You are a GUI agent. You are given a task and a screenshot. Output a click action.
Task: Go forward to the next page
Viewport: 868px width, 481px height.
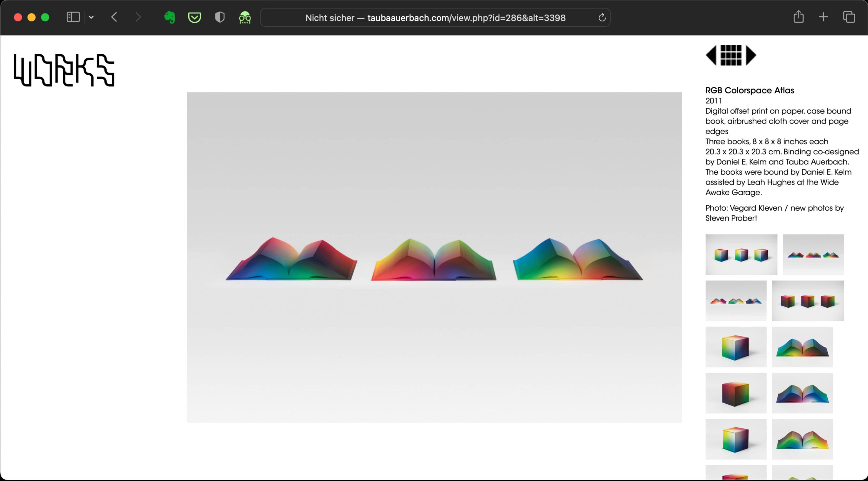pos(138,17)
